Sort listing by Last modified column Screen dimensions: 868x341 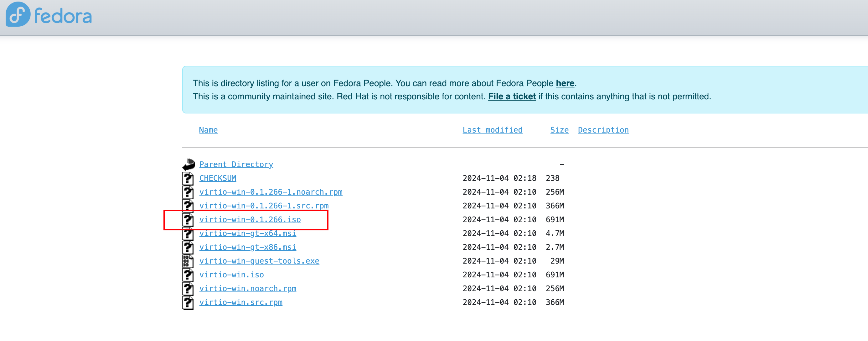[492, 130]
